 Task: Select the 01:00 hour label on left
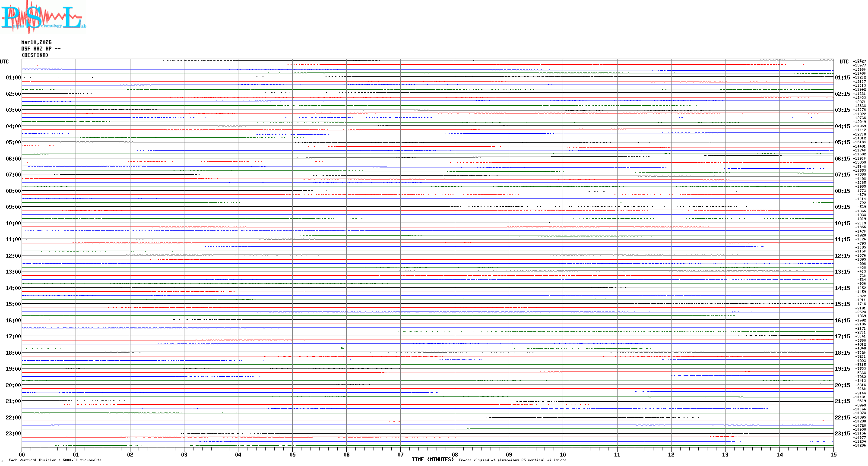pyautogui.click(x=13, y=78)
